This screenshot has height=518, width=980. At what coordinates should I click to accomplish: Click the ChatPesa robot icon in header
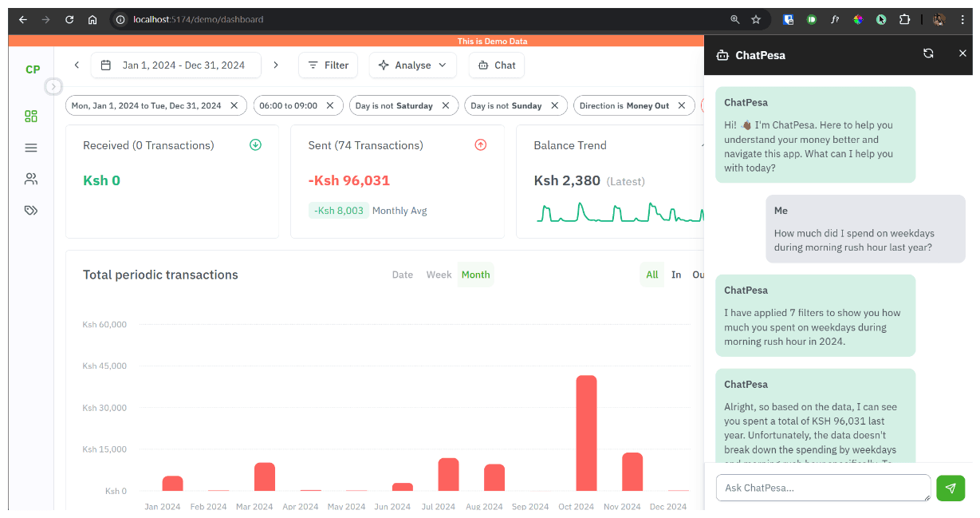(x=723, y=55)
